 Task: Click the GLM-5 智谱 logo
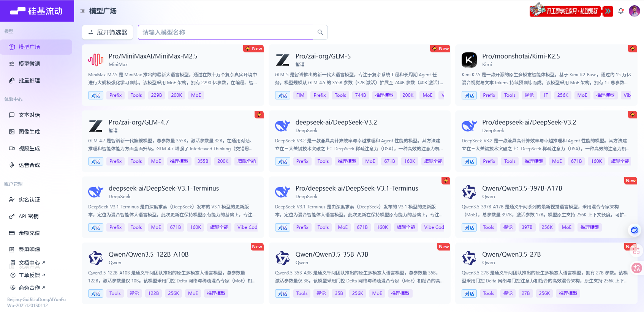pos(283,60)
